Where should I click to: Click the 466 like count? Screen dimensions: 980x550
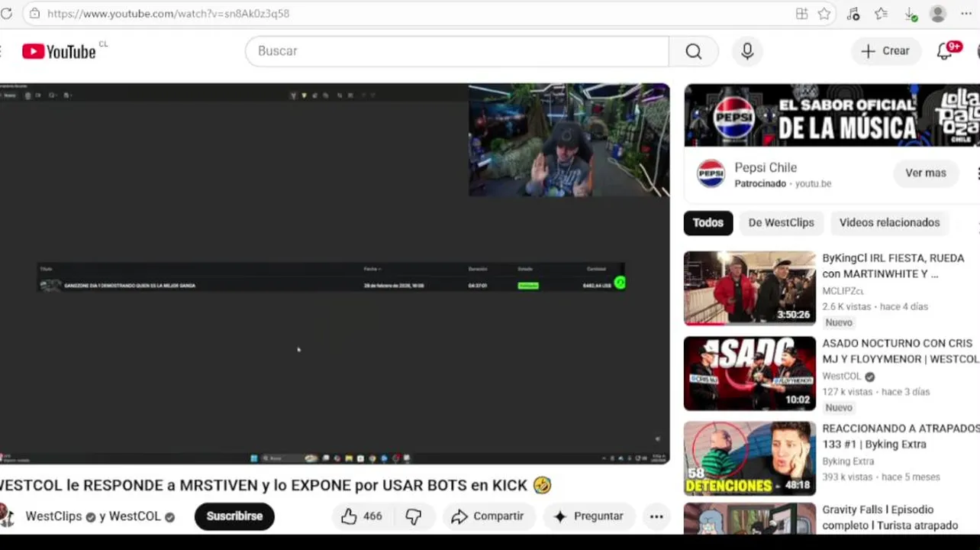pyautogui.click(x=372, y=516)
